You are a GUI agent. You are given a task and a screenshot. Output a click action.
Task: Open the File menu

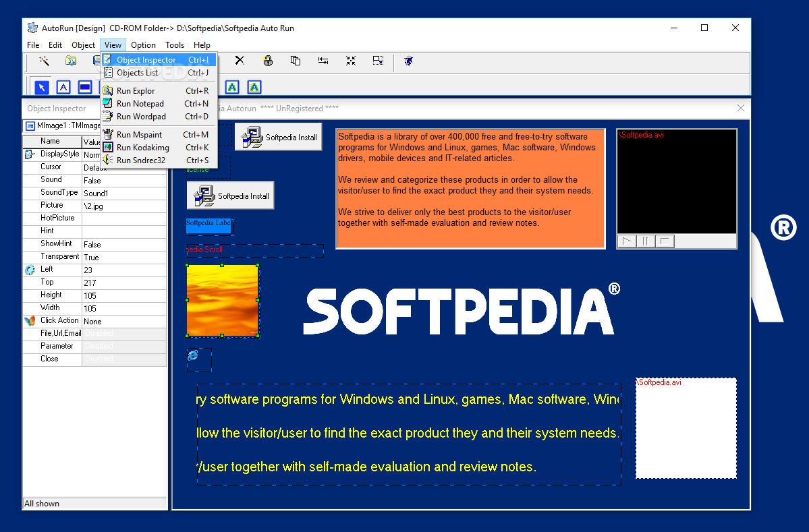pyautogui.click(x=33, y=45)
